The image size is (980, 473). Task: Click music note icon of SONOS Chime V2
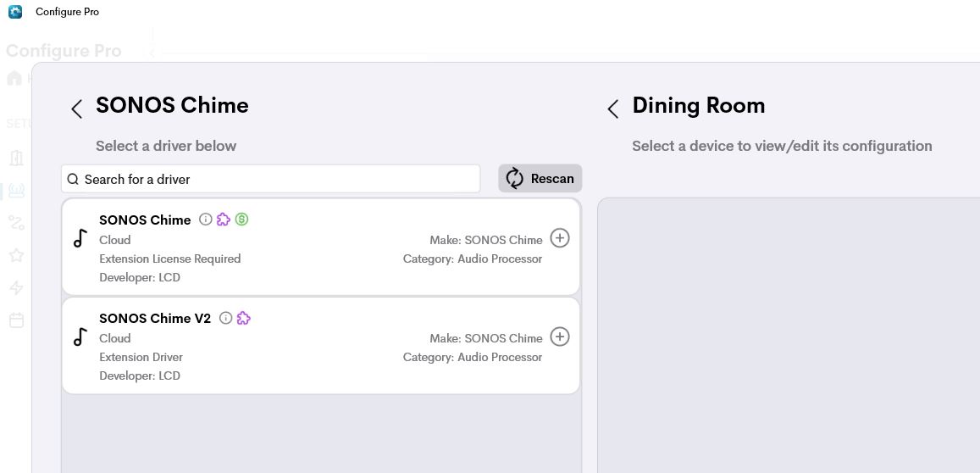tap(80, 337)
